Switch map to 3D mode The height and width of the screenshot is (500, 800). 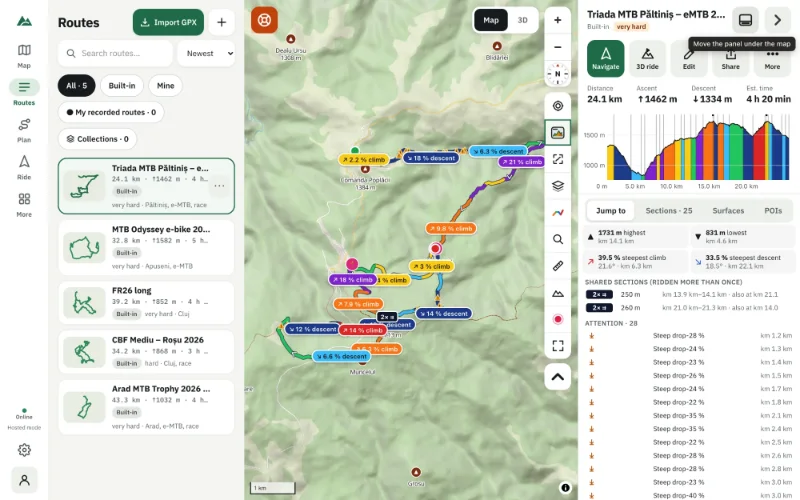click(522, 20)
